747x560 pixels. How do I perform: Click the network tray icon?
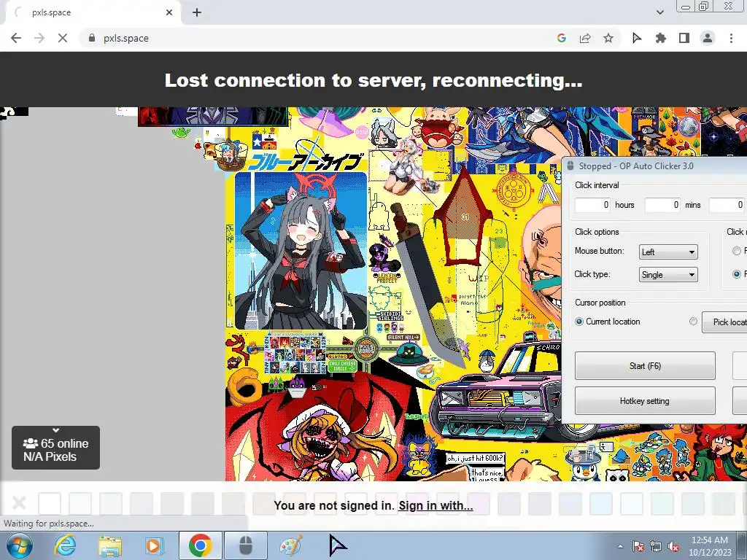(x=656, y=547)
